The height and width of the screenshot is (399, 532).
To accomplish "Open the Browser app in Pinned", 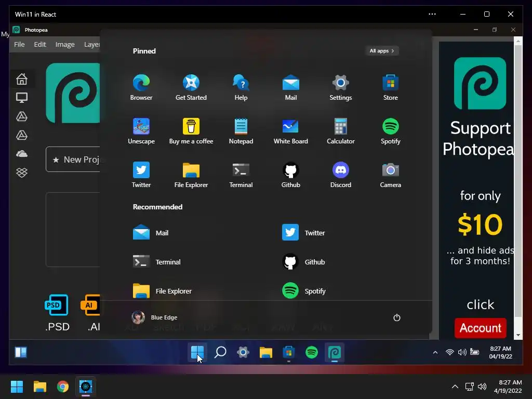I will coord(141,87).
